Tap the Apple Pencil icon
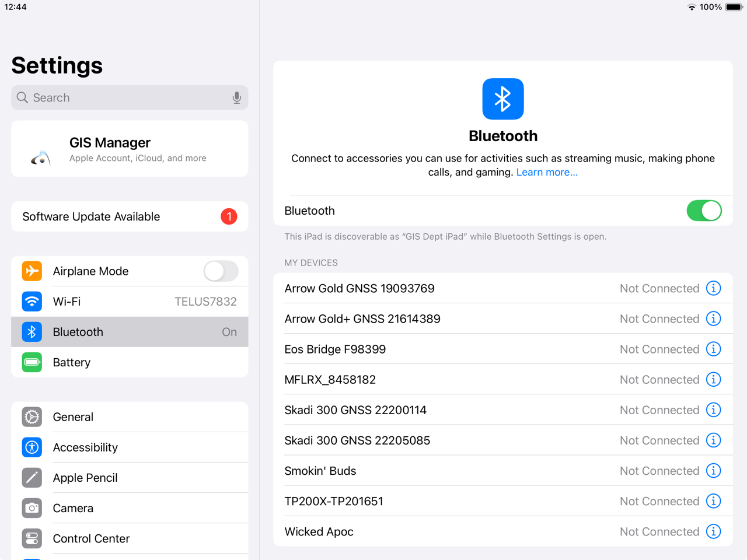 point(32,477)
